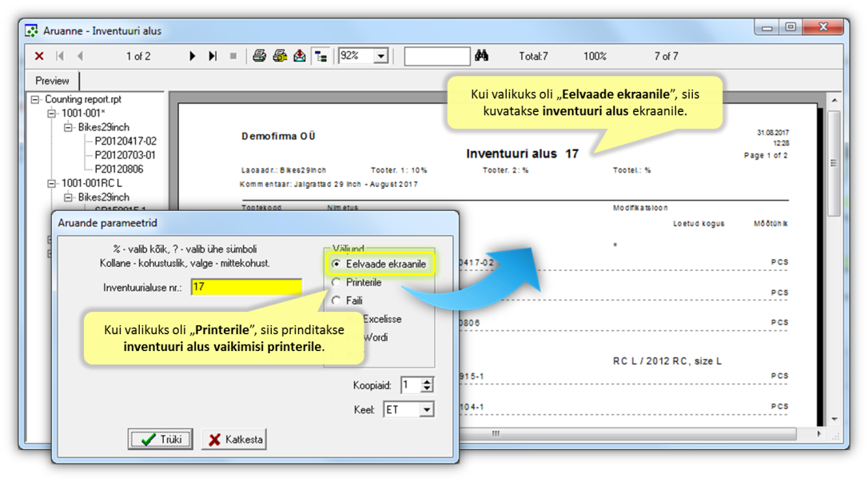The height and width of the screenshot is (482, 868).
Task: Export the report with the envelope icon
Action: tap(300, 56)
